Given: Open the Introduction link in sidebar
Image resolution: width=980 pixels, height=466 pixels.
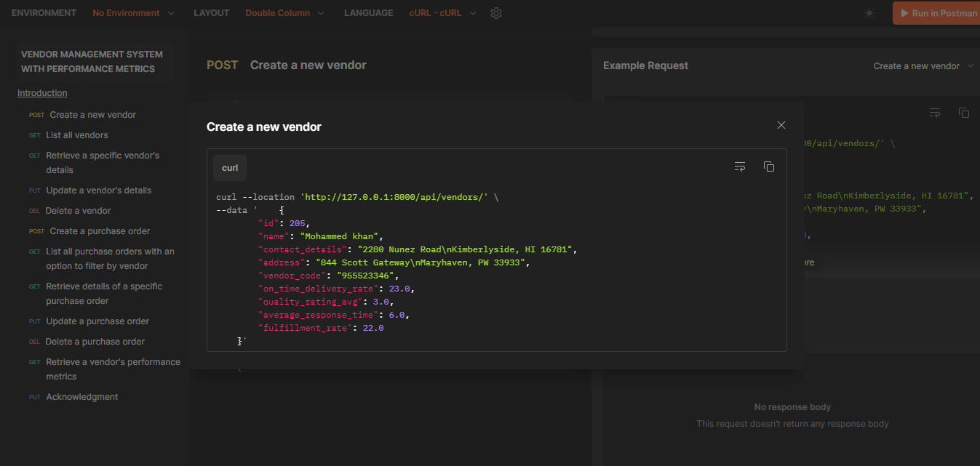Looking at the screenshot, I should (42, 93).
